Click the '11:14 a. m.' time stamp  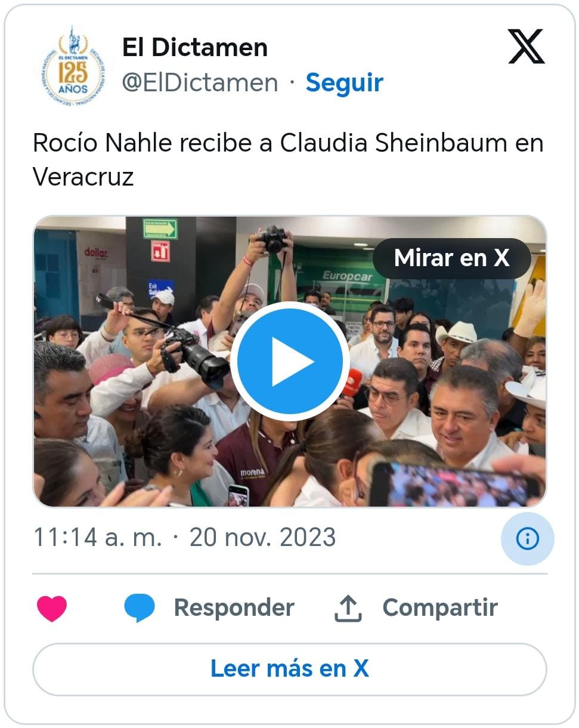click(x=98, y=538)
